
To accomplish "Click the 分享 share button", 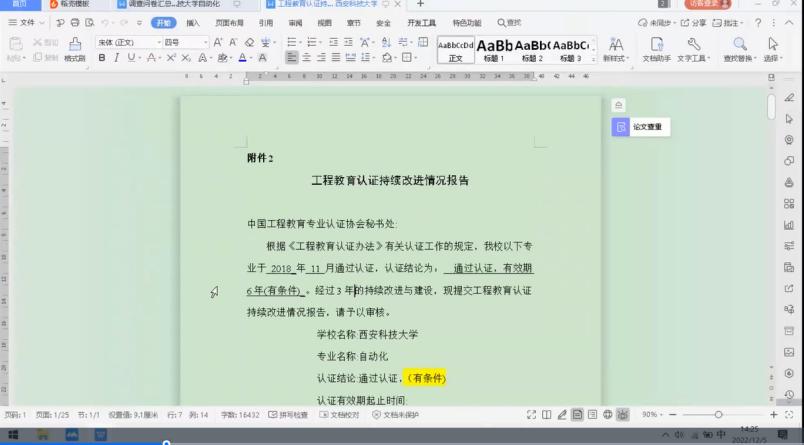I will (696, 22).
